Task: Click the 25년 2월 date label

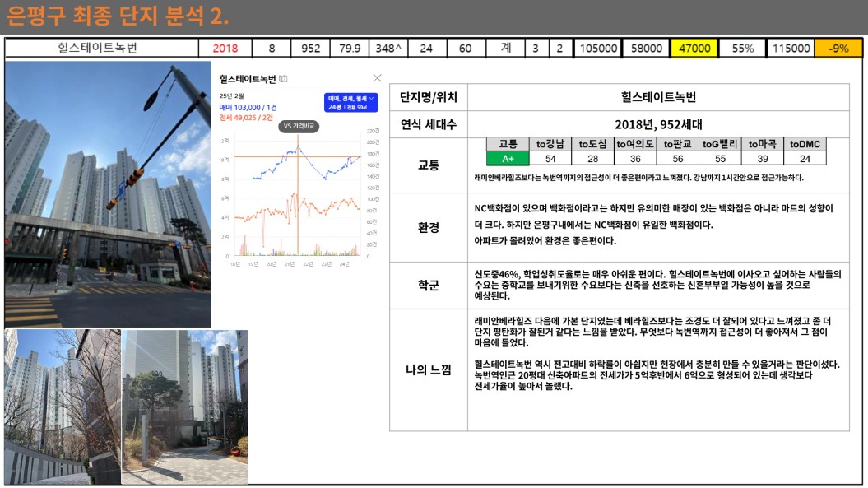Action: tap(231, 96)
